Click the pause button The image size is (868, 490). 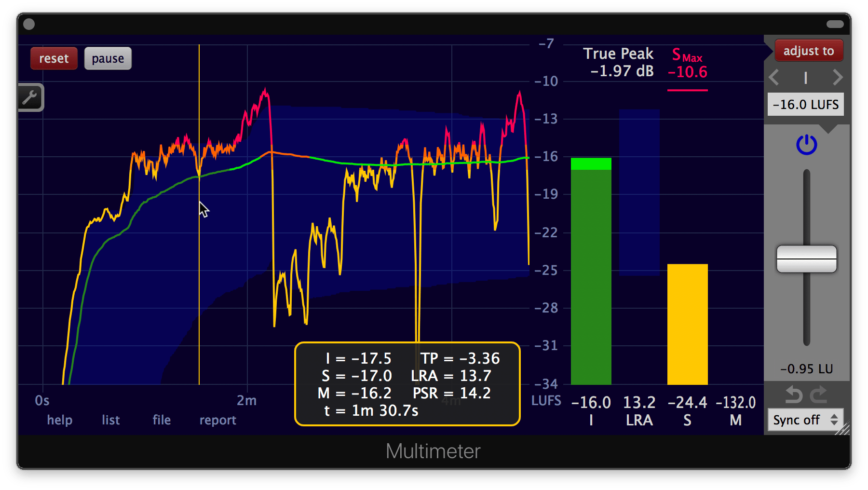coord(108,58)
